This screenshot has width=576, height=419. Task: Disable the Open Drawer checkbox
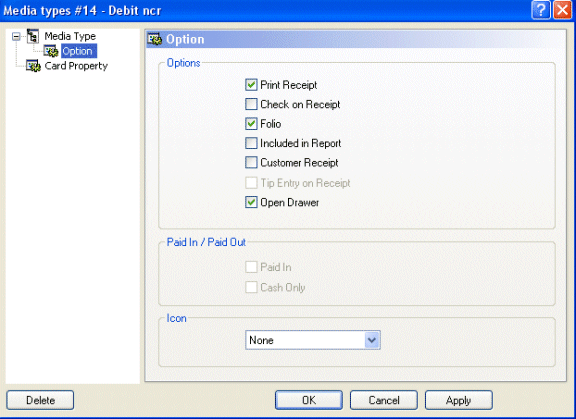251,202
